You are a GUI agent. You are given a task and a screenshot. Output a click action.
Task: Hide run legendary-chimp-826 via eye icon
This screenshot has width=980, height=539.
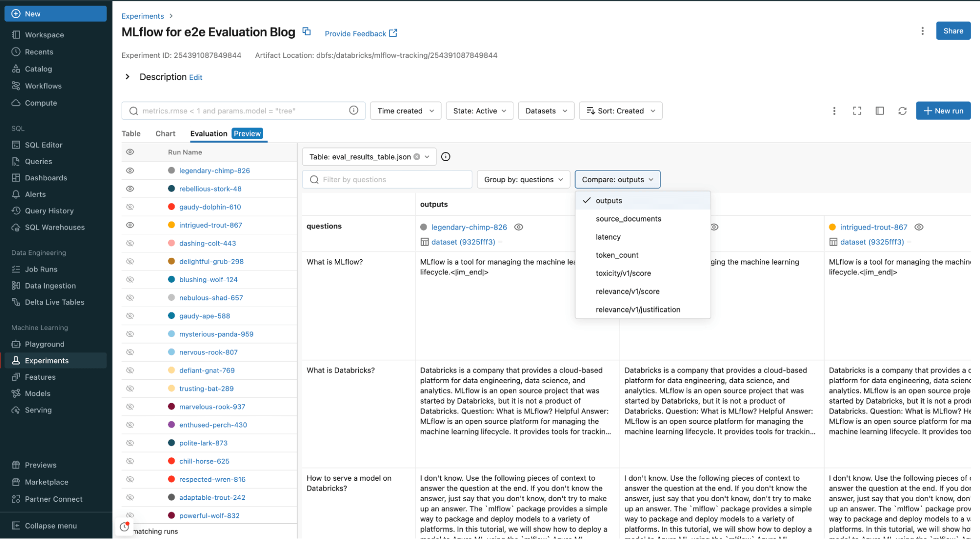click(130, 171)
